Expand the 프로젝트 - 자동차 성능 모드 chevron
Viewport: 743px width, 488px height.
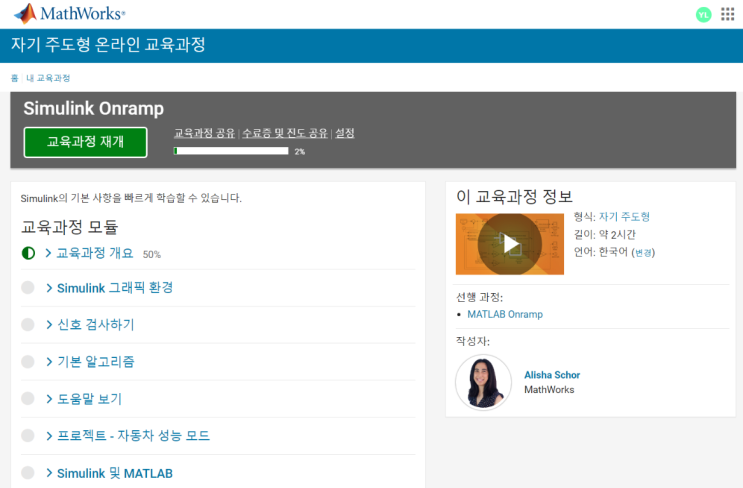(49, 435)
